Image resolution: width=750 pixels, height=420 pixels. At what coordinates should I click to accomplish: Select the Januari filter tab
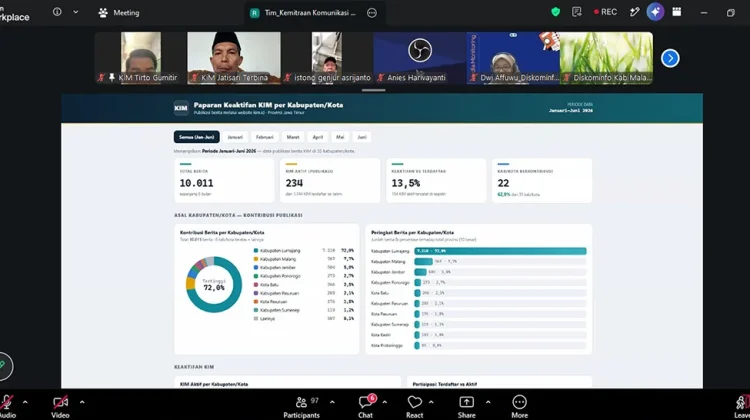coord(235,137)
